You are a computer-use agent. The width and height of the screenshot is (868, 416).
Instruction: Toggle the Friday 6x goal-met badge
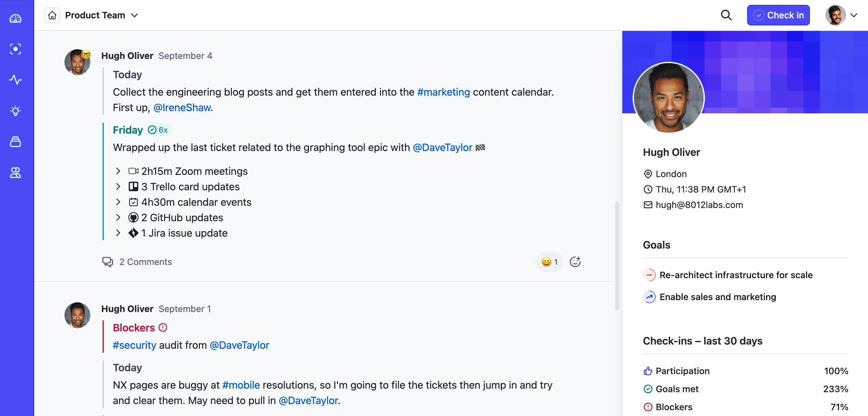click(x=158, y=130)
